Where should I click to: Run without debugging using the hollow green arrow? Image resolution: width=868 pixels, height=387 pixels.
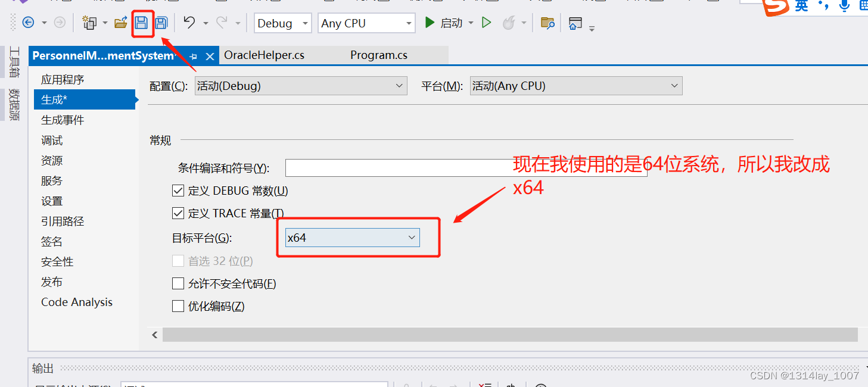487,22
